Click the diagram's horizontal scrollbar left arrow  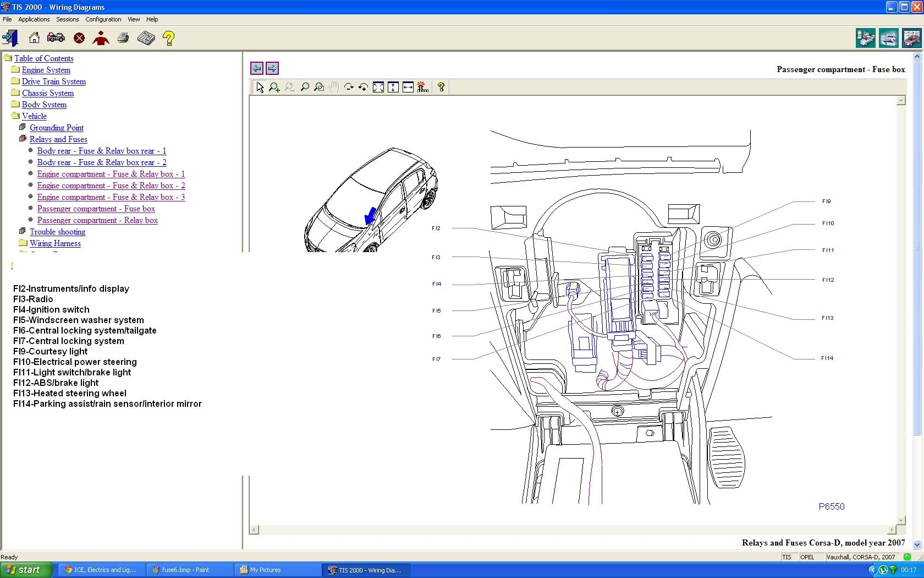coord(254,530)
